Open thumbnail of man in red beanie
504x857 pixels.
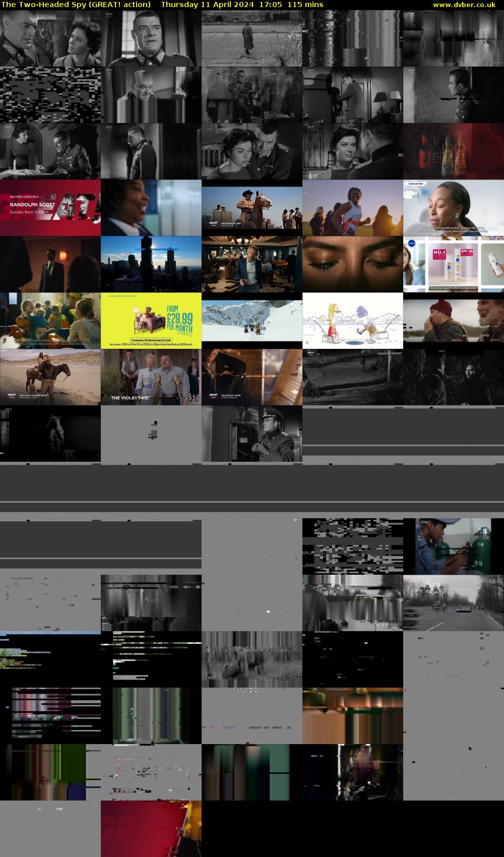454,321
